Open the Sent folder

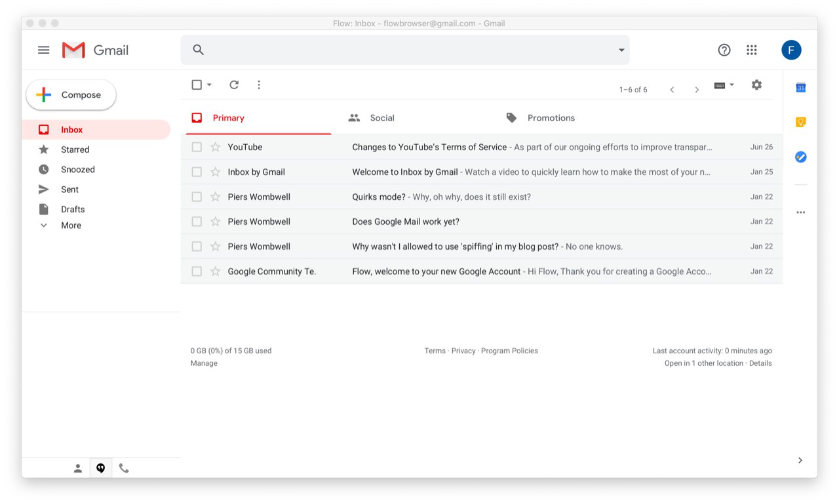96,189
